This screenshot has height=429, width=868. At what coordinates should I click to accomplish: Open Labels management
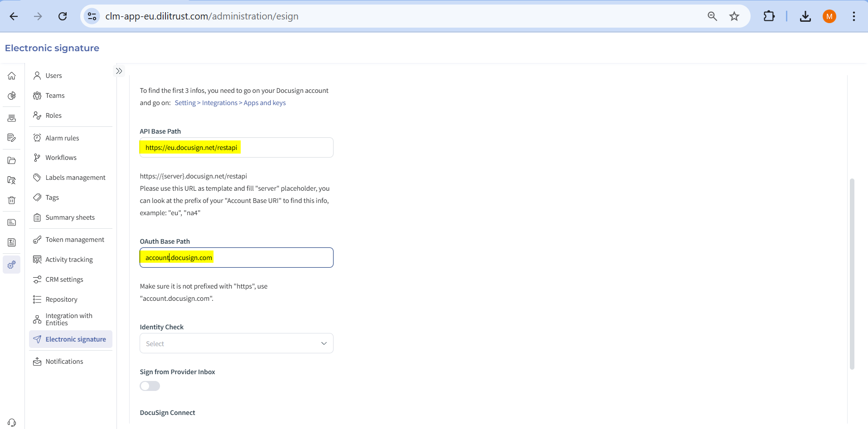click(x=71, y=178)
